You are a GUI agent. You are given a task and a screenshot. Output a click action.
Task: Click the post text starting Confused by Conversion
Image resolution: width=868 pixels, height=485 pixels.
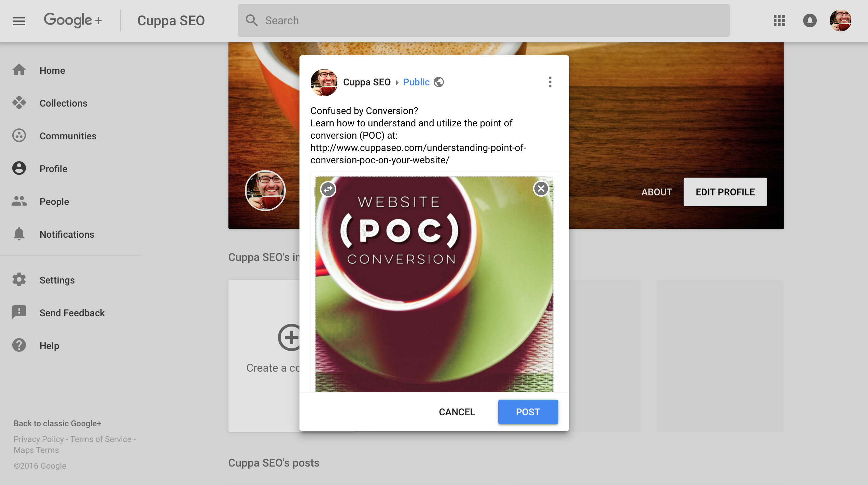click(x=418, y=135)
